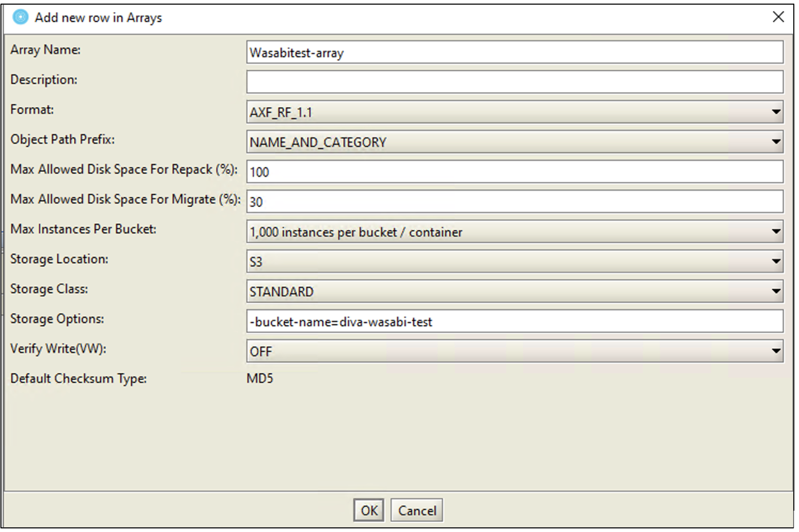
Task: Open the Storage Class dropdown showing STANDARD
Action: tap(515, 291)
